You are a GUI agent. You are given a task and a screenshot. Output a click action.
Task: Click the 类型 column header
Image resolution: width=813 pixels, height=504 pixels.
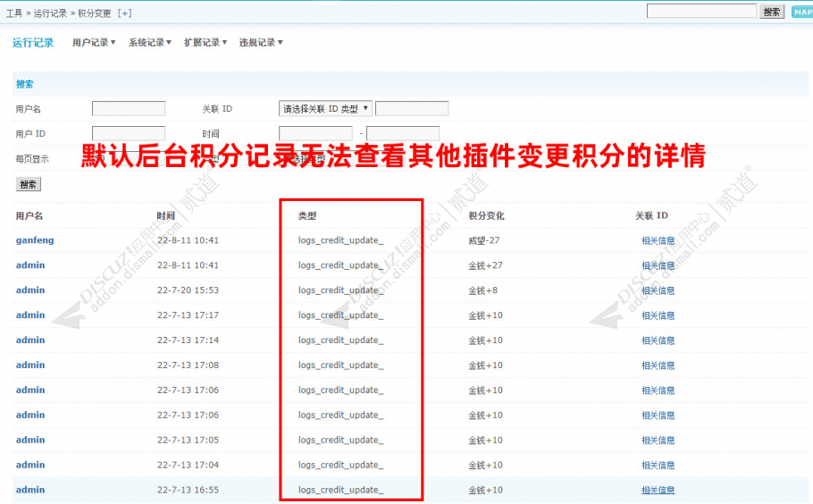307,215
